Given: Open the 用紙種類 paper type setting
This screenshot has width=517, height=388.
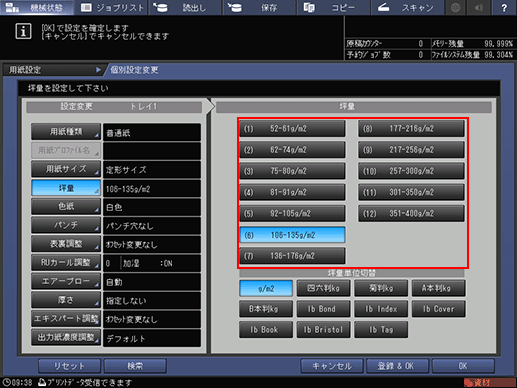Looking at the screenshot, I should [66, 132].
